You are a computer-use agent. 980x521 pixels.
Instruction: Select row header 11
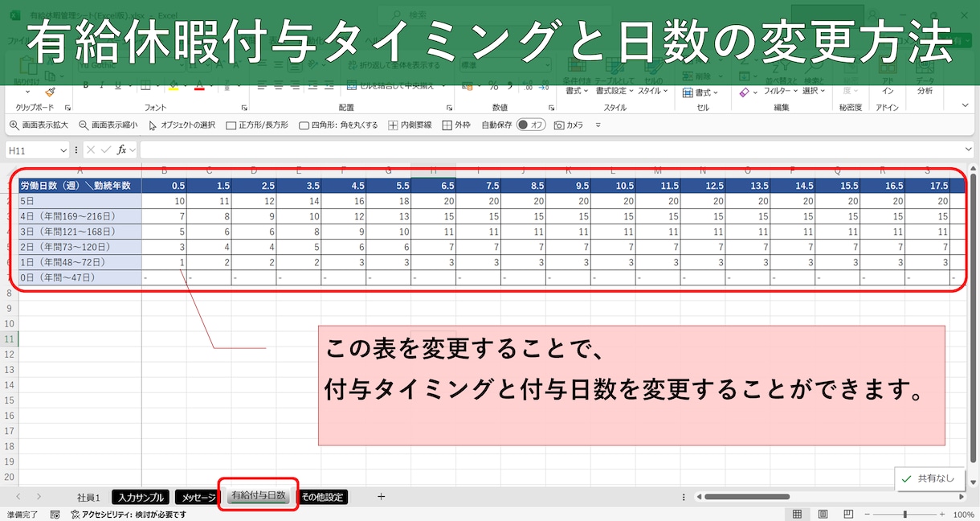click(x=9, y=339)
